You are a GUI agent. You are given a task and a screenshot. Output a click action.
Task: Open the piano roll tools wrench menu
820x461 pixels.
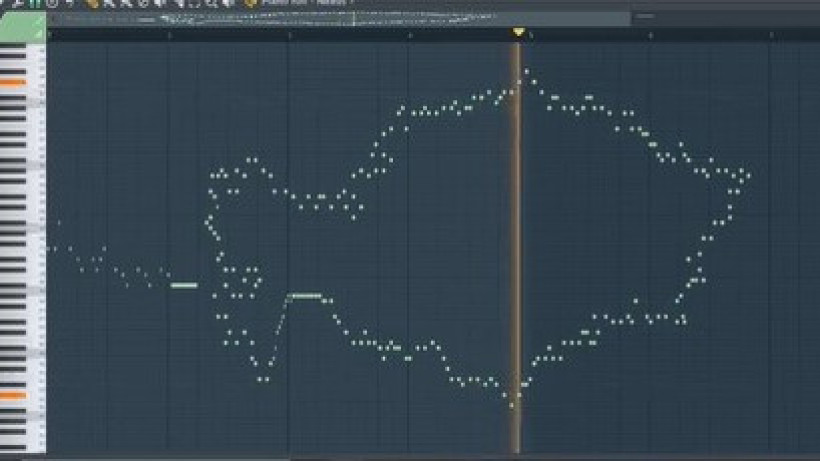19,3
